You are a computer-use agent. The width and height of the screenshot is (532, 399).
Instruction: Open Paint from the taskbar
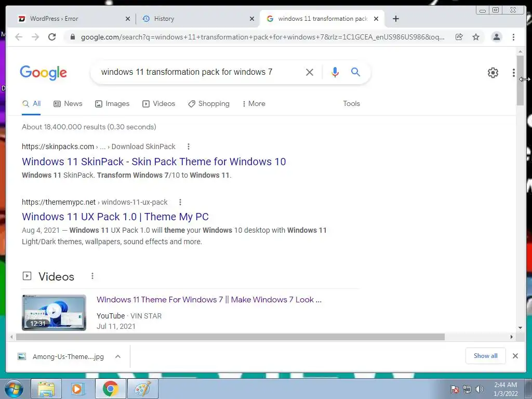click(x=142, y=389)
